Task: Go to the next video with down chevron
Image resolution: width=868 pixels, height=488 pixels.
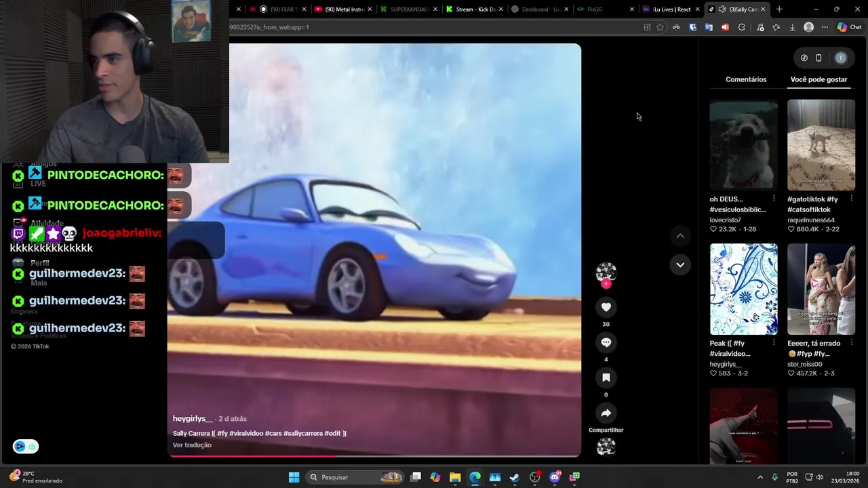Action: click(x=680, y=264)
